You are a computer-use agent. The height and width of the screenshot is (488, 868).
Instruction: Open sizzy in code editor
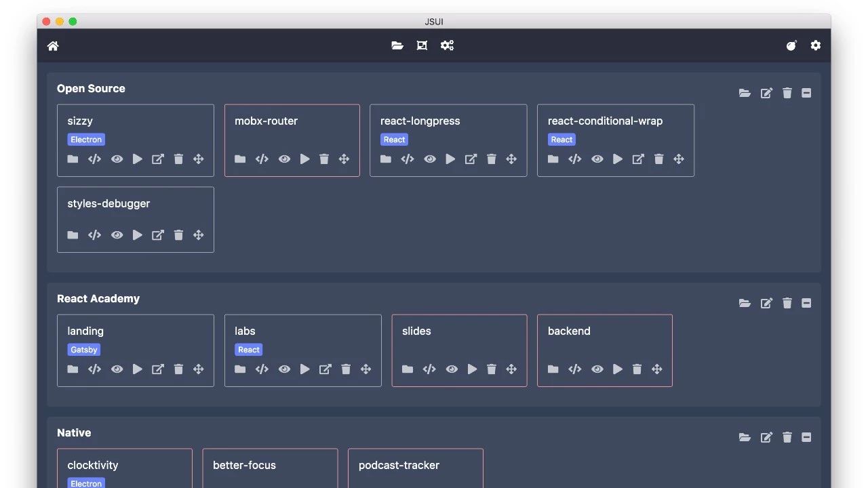pyautogui.click(x=94, y=159)
